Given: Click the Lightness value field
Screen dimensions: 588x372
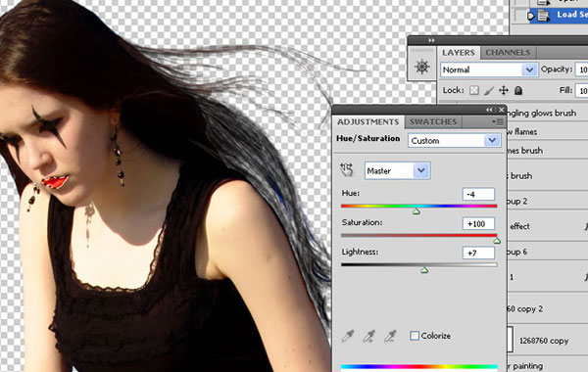Looking at the screenshot, I should pyautogui.click(x=478, y=253).
